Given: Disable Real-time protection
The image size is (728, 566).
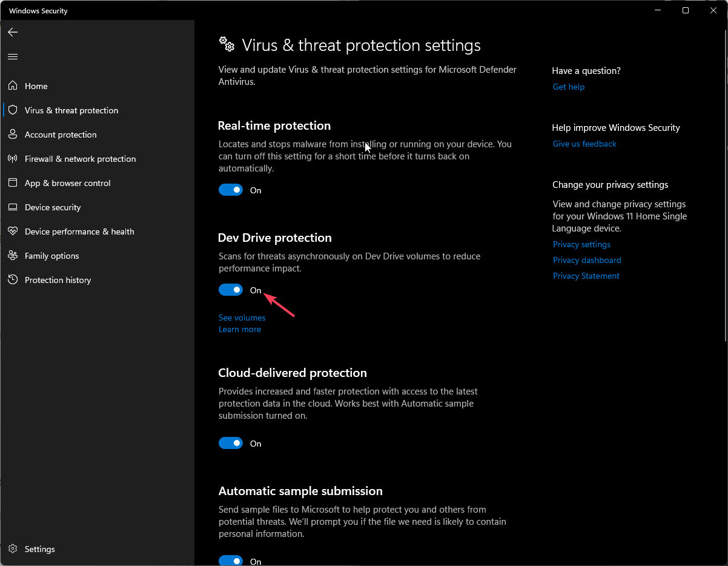Looking at the screenshot, I should tap(231, 190).
